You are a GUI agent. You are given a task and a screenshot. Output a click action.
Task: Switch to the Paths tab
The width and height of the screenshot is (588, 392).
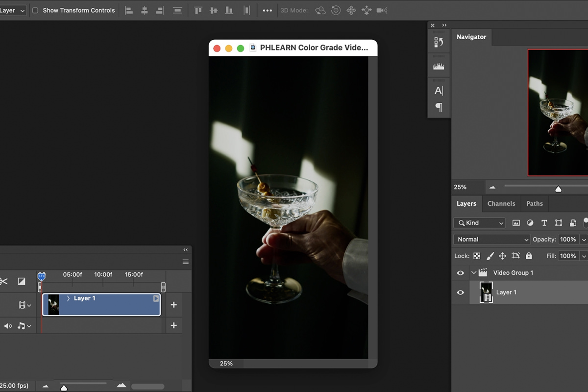coord(534,203)
